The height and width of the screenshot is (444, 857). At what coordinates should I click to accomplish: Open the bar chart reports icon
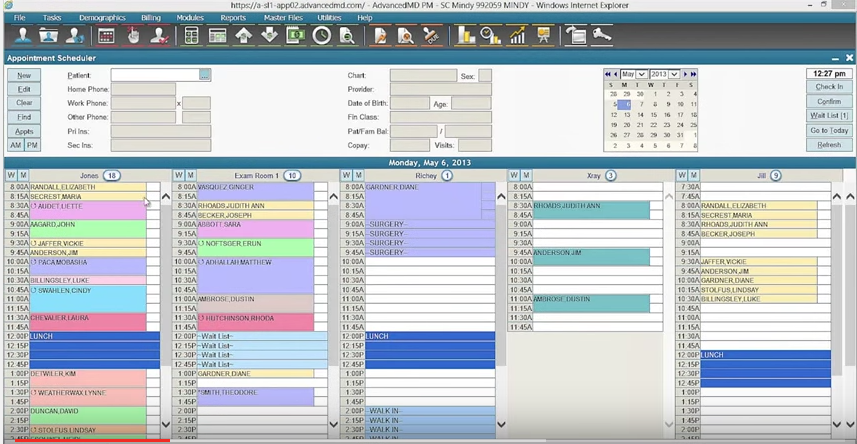tap(466, 36)
